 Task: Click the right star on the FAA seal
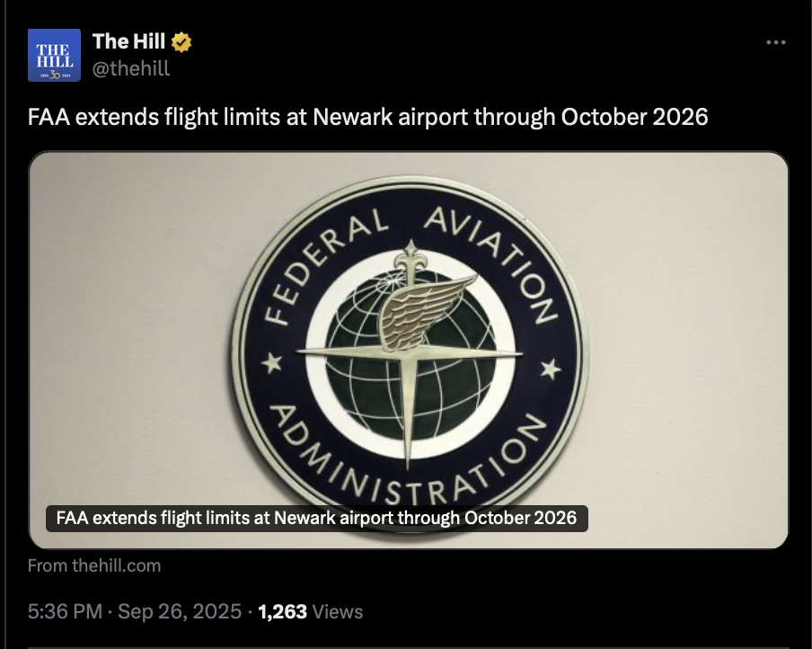click(552, 368)
